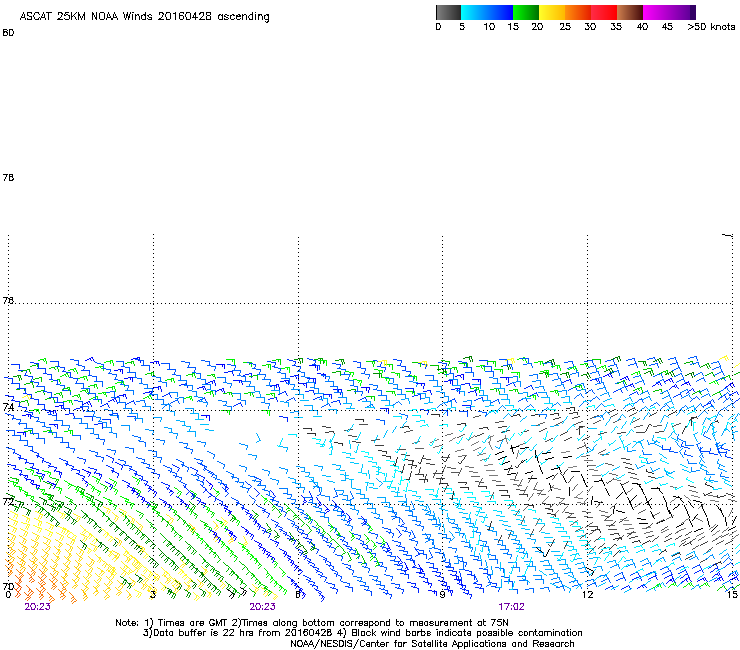The image size is (740, 650).
Task: Click the note line starting 'Note: 1) Times are GMT'
Action: click(312, 623)
